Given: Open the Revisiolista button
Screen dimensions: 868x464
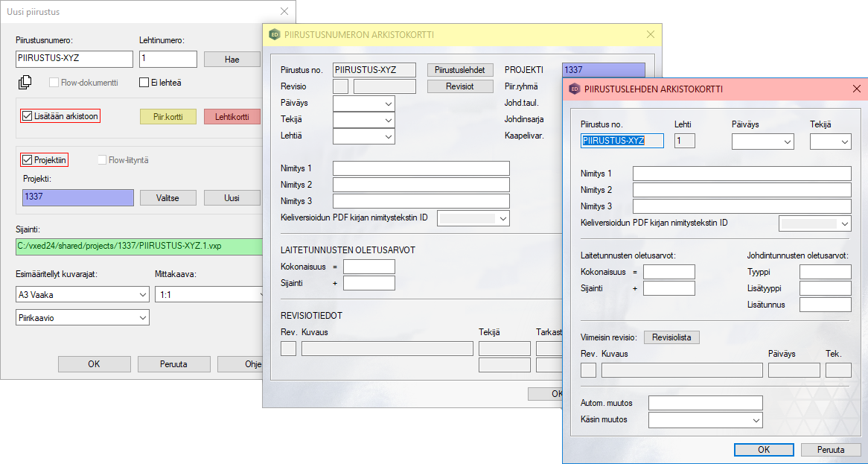Looking at the screenshot, I should 671,337.
